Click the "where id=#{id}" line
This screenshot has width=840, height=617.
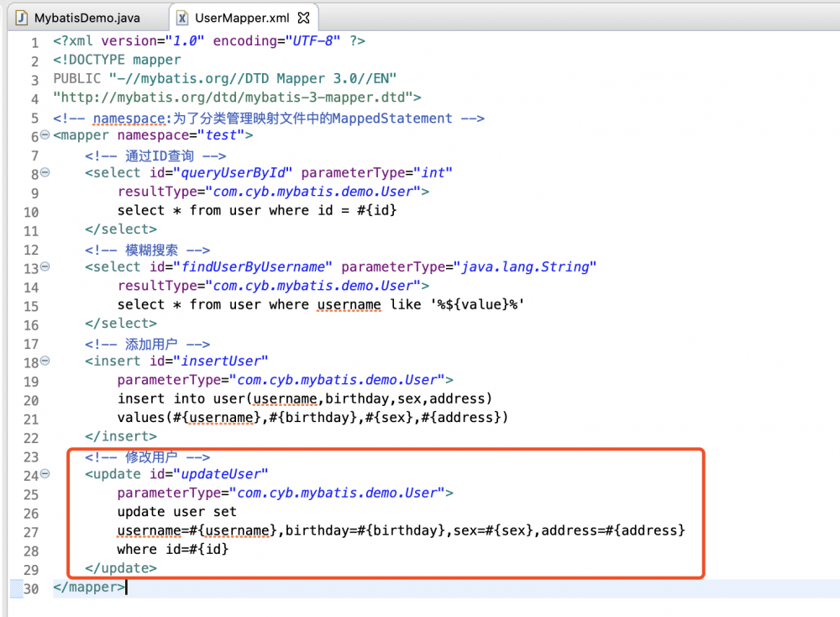(x=173, y=550)
